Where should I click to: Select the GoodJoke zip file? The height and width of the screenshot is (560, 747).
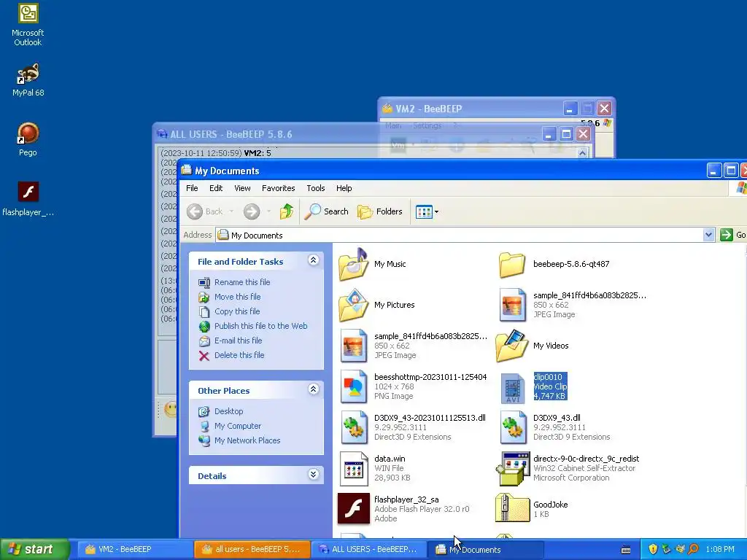(532, 508)
